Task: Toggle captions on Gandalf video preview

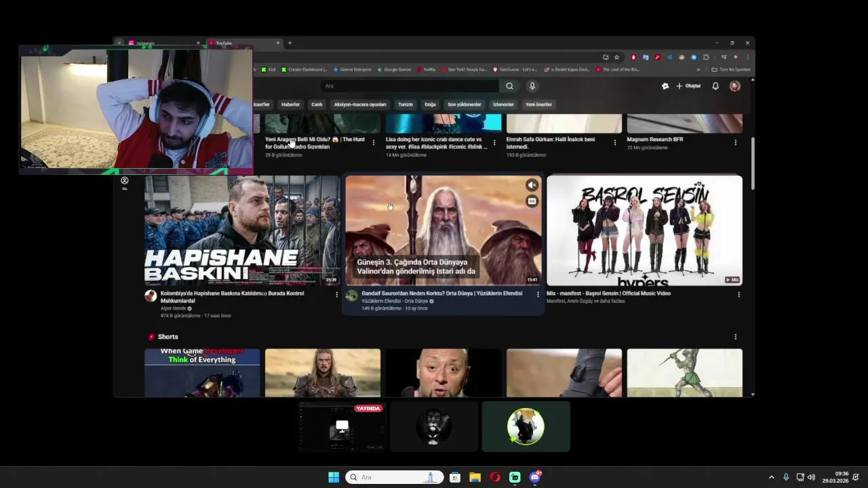Action: (532, 201)
